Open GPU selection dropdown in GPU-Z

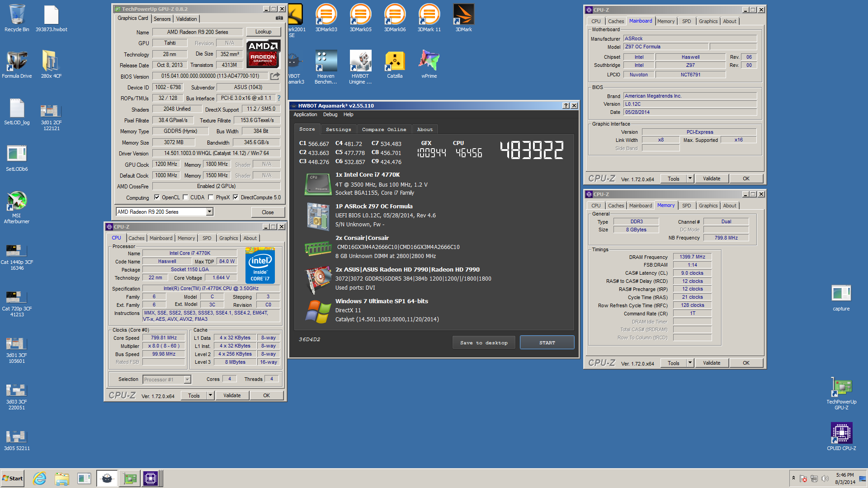[209, 212]
